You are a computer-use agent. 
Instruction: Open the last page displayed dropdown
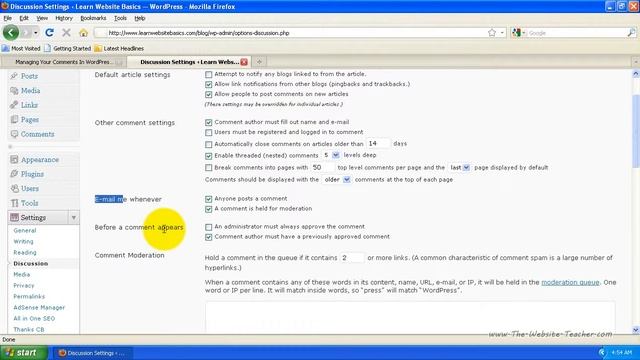point(459,167)
